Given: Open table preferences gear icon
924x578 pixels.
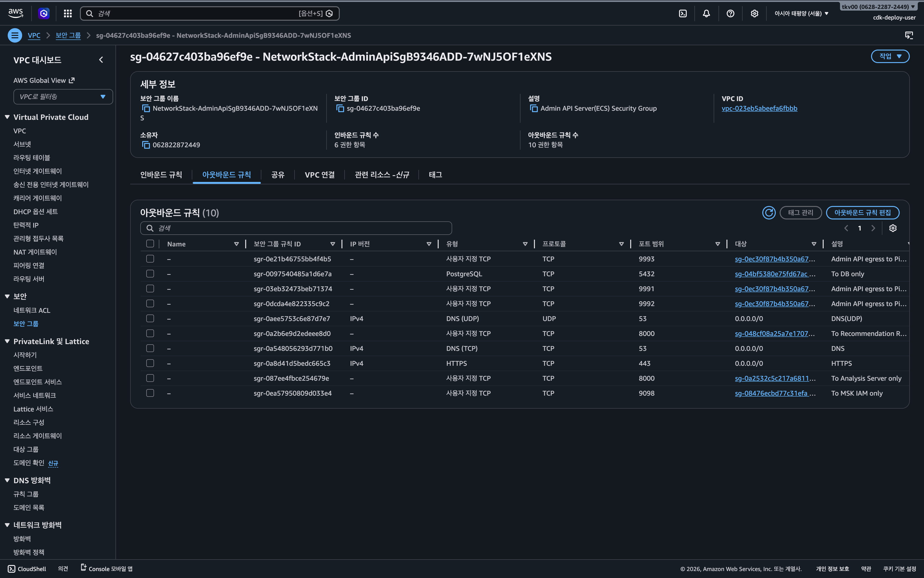Looking at the screenshot, I should pyautogui.click(x=893, y=228).
